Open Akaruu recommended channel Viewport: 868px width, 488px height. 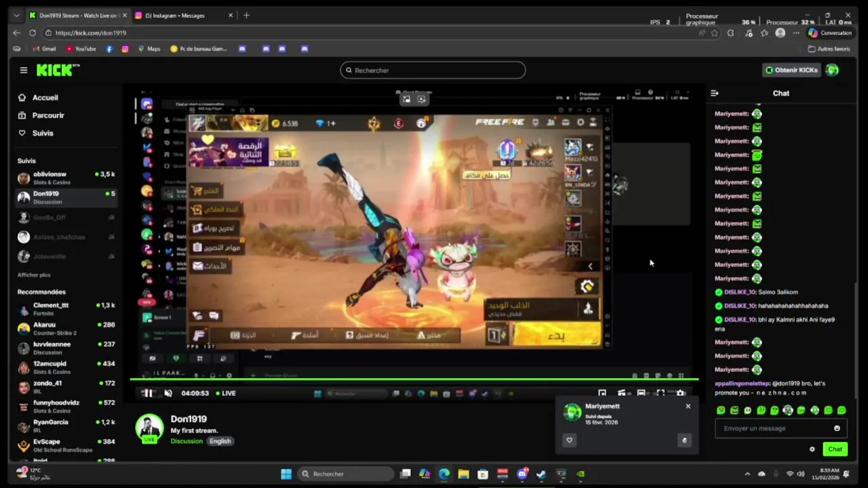(x=66, y=328)
